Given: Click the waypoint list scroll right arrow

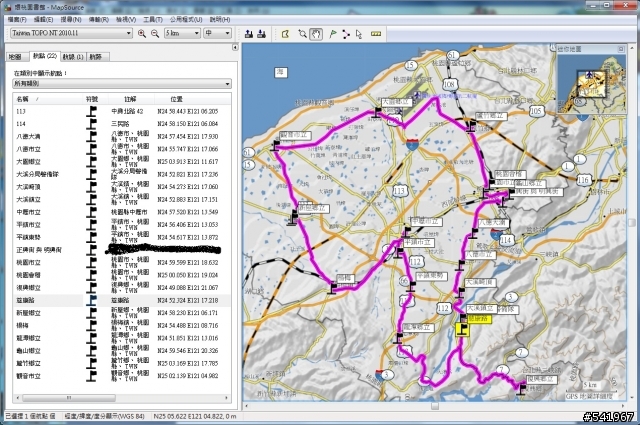Looking at the screenshot, I should point(227,398).
